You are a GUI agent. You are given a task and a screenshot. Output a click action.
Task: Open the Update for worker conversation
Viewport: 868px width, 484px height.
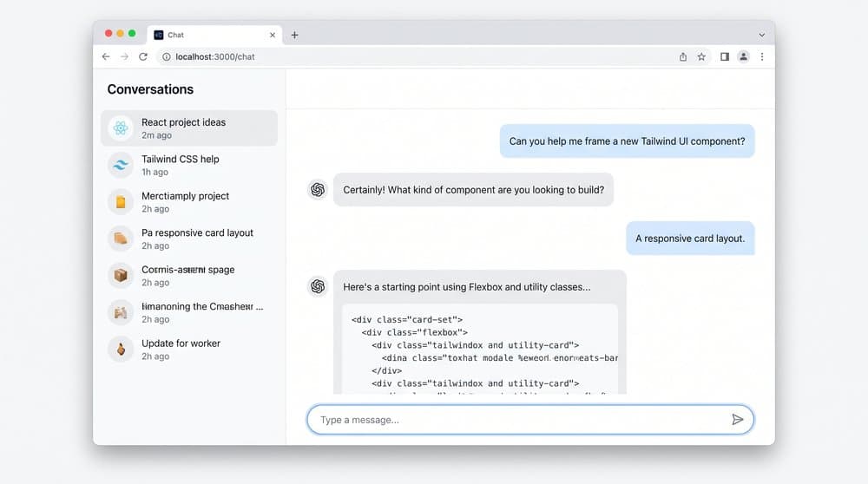pos(189,350)
